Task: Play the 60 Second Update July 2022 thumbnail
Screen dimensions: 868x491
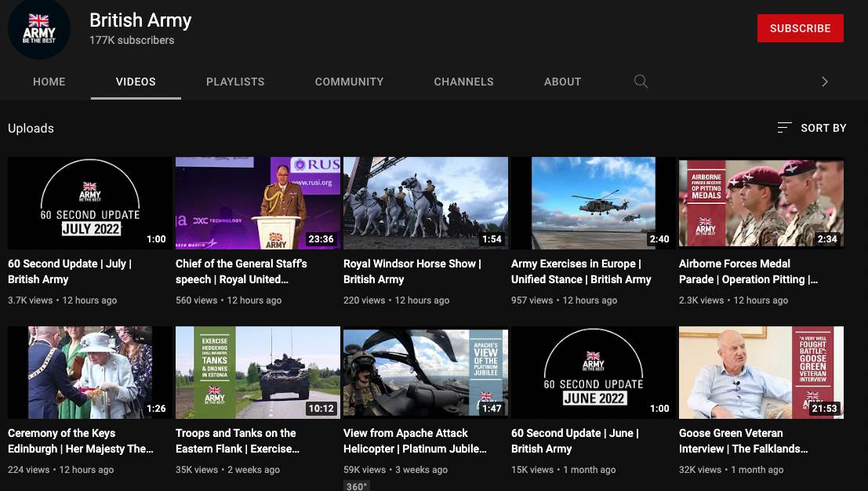Action: click(x=90, y=203)
